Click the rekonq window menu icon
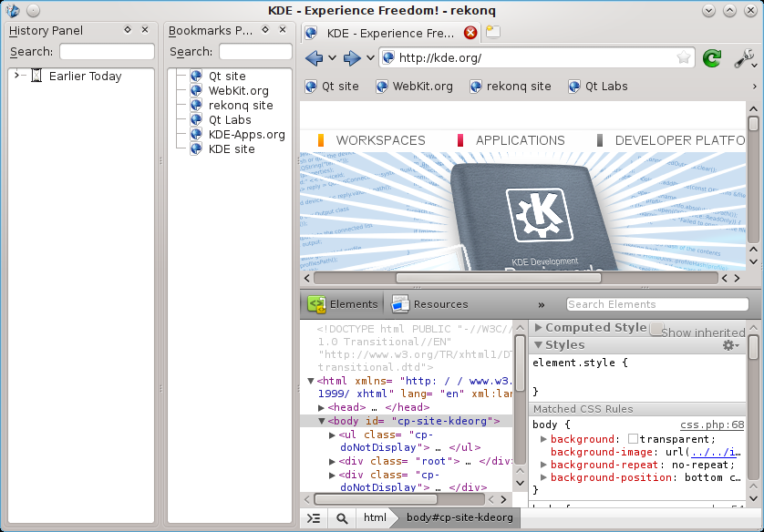The image size is (764, 532). pos(13,10)
